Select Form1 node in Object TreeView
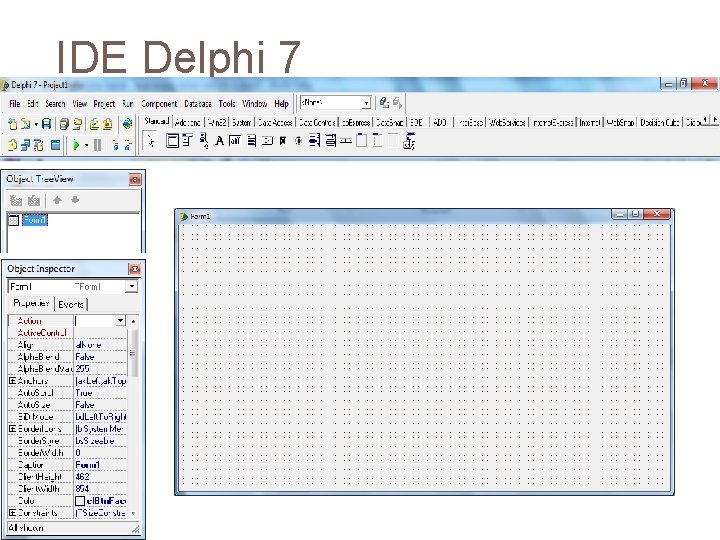 click(35, 220)
